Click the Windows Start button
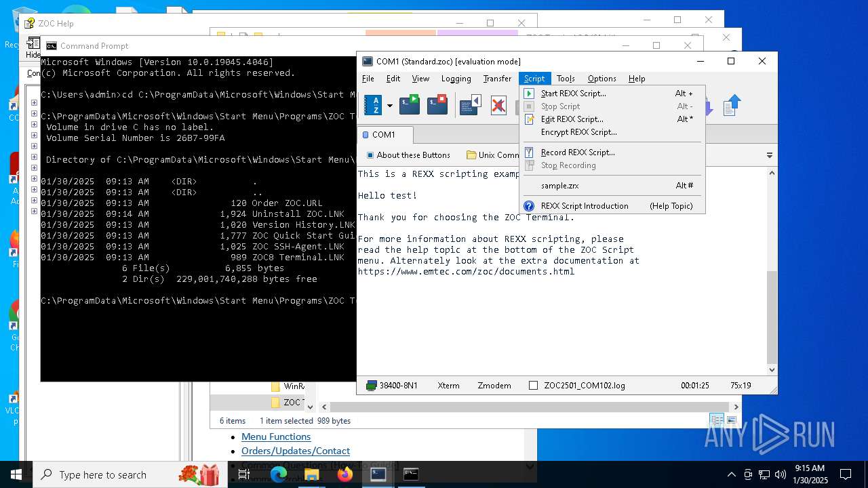The height and width of the screenshot is (488, 868). [x=16, y=474]
